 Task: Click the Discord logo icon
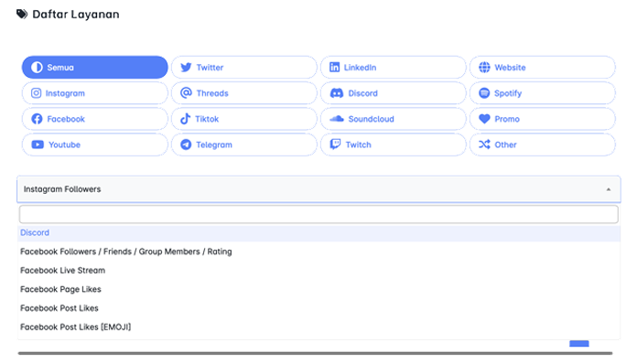[x=337, y=93]
